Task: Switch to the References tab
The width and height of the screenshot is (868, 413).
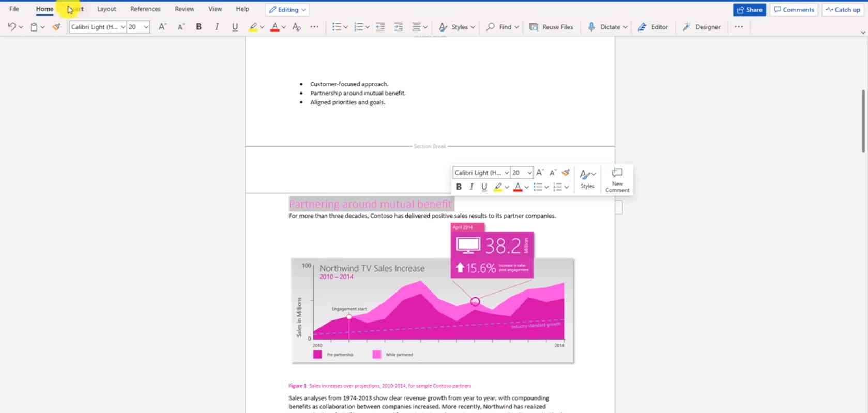Action: tap(145, 9)
